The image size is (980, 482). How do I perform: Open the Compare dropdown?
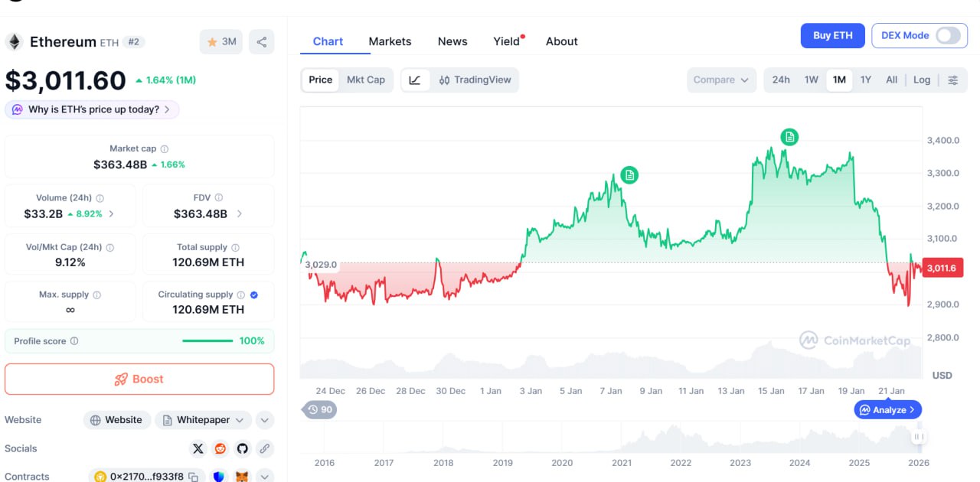pos(721,80)
